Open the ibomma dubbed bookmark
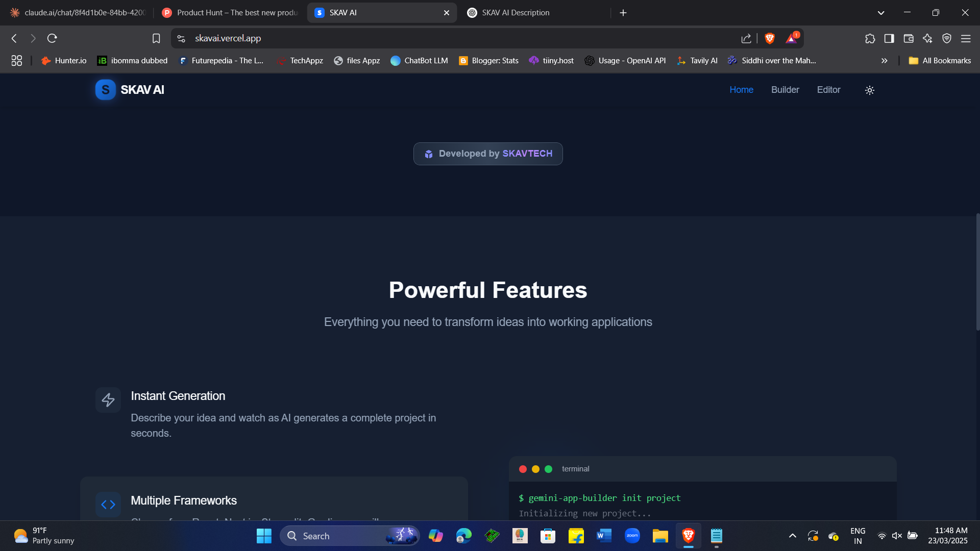 point(132,61)
